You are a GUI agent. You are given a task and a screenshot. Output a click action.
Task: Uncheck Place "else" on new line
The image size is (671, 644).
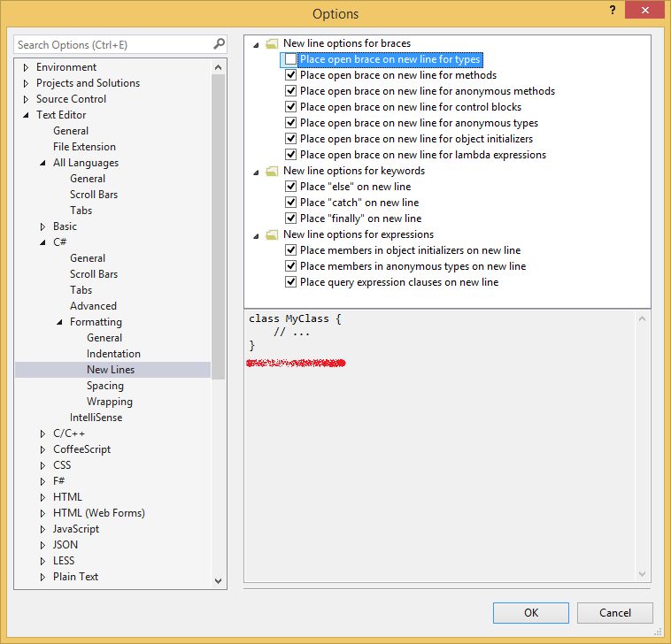point(290,187)
